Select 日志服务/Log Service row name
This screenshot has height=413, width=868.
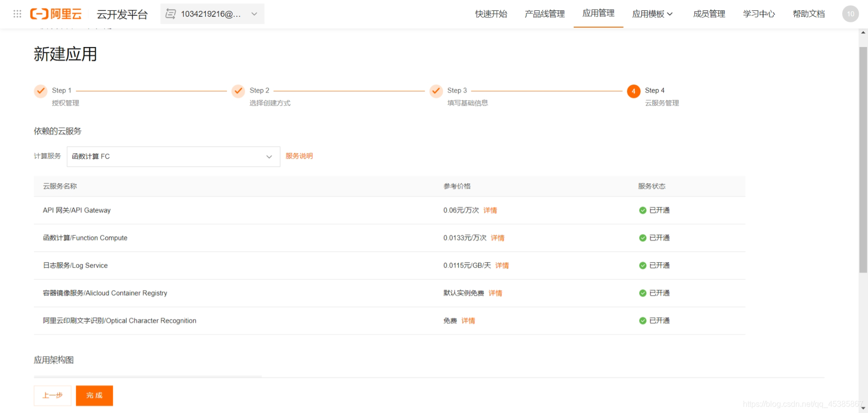click(75, 266)
